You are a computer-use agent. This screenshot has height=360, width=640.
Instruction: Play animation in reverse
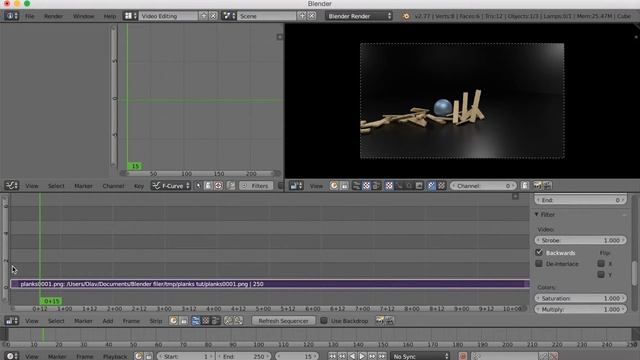pyautogui.click(x=352, y=356)
